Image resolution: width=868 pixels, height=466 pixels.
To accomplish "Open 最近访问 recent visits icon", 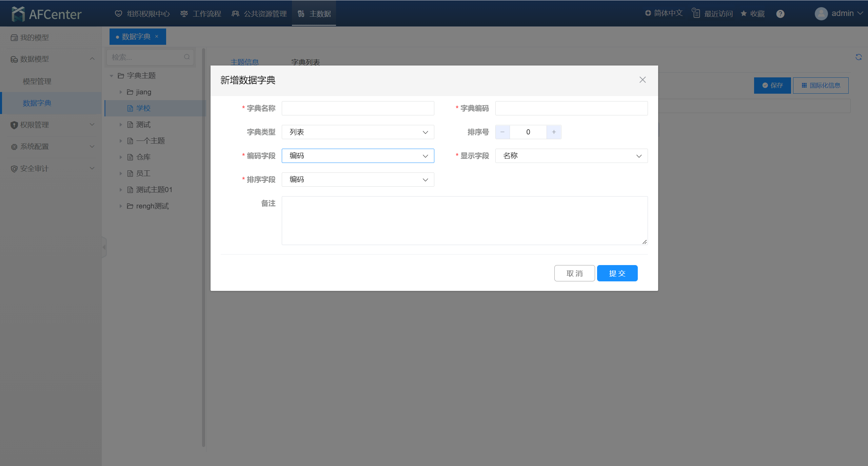I will [696, 14].
